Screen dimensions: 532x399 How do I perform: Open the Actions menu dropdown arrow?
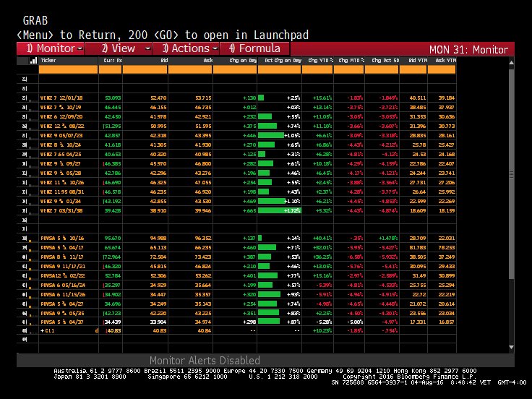click(215, 49)
